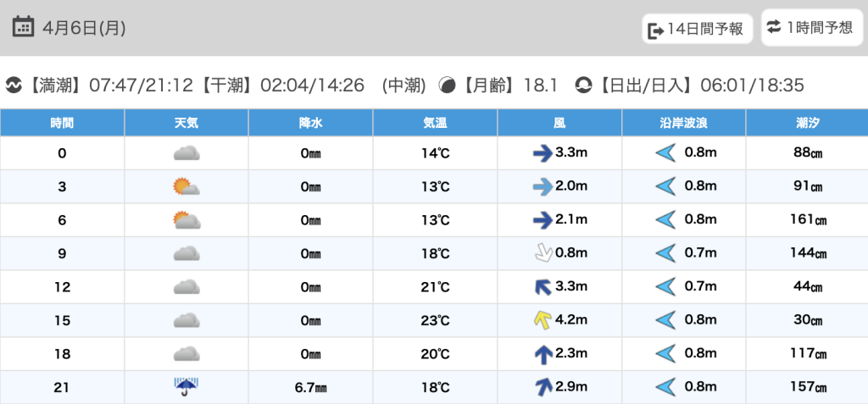Click the cloudy icon at 0時
The width and height of the screenshot is (868, 404).
[186, 153]
